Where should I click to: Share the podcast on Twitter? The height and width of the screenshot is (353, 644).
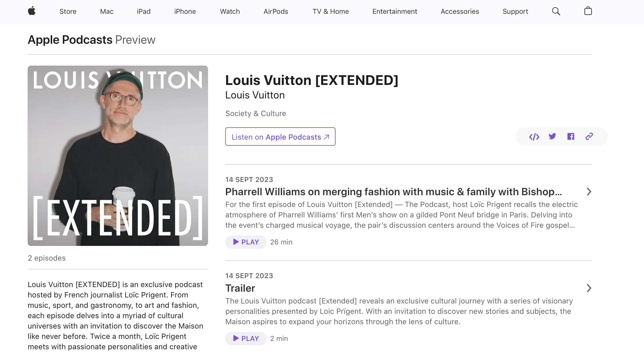point(552,136)
